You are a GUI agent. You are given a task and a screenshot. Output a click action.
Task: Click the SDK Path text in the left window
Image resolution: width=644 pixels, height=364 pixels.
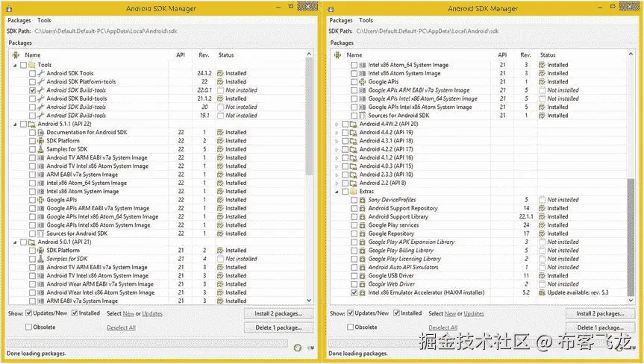106,31
